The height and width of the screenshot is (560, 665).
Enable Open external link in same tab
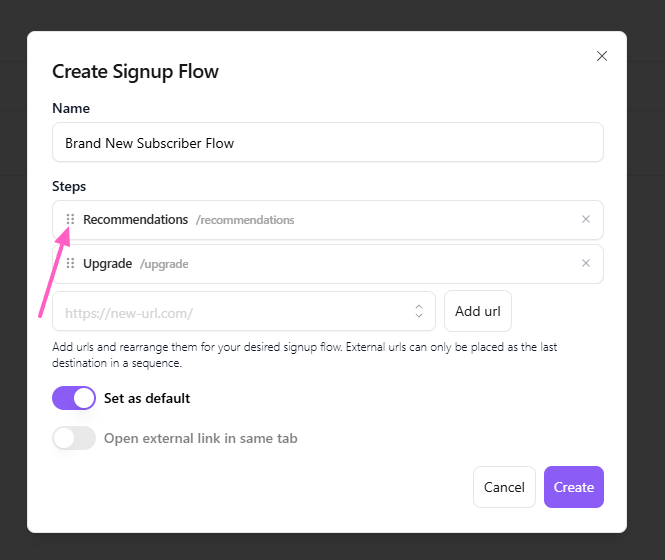coord(74,438)
